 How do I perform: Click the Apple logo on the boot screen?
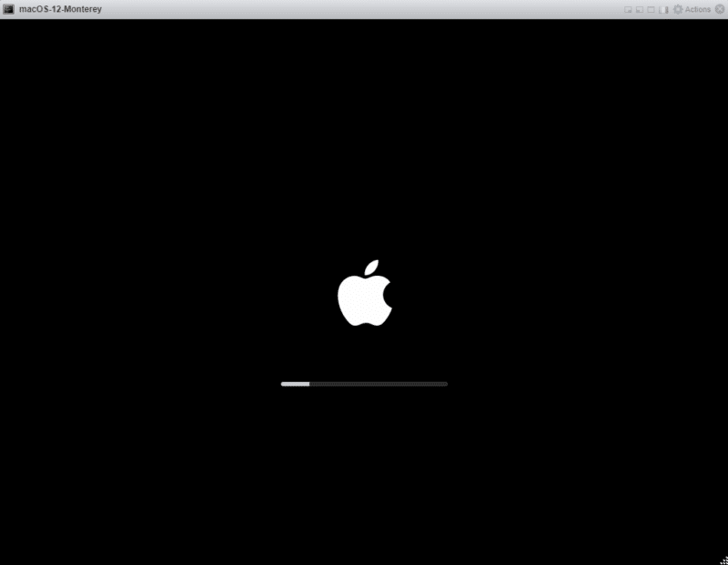point(365,289)
